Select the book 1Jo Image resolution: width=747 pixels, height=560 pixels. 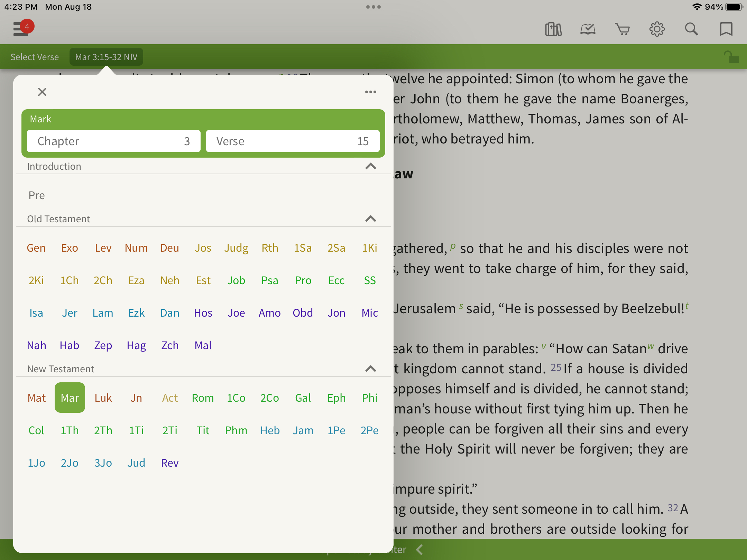[36, 463]
